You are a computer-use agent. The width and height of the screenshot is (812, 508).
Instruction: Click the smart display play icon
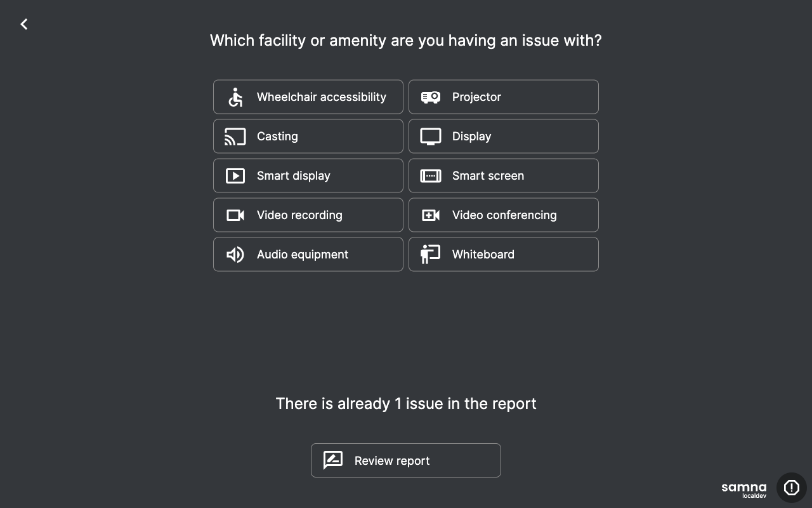[235, 176]
